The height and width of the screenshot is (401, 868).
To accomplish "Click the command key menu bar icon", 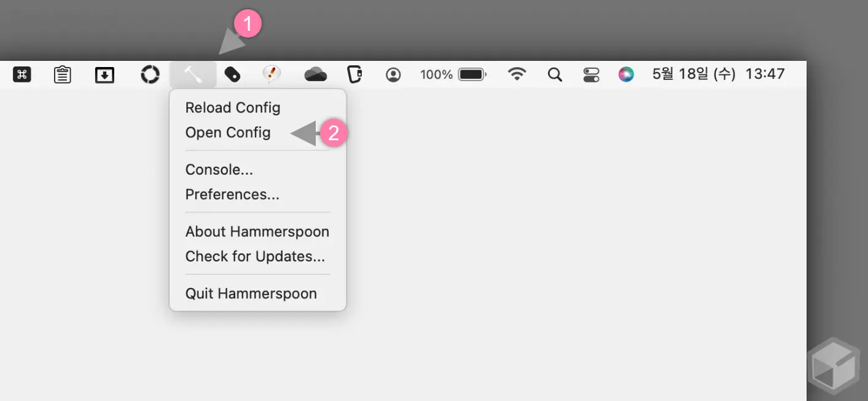I will point(22,74).
